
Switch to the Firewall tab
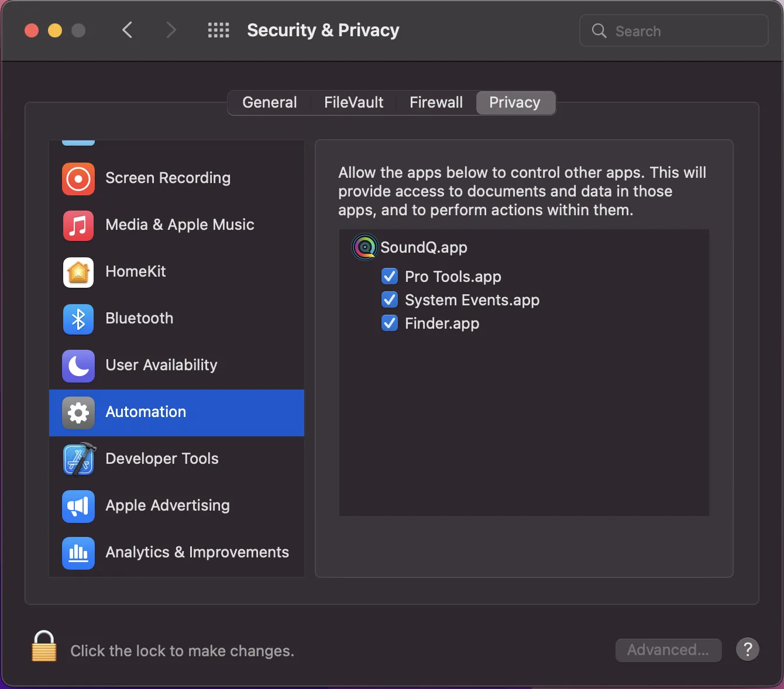(436, 103)
